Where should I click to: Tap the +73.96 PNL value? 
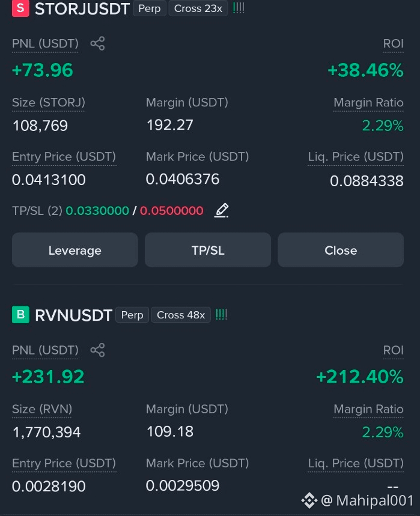point(43,70)
